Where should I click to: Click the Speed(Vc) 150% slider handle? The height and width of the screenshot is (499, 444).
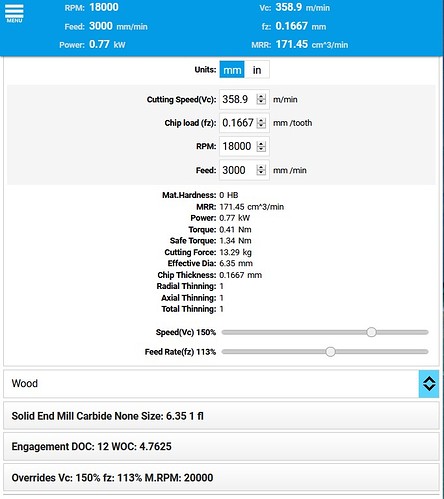coord(371,332)
